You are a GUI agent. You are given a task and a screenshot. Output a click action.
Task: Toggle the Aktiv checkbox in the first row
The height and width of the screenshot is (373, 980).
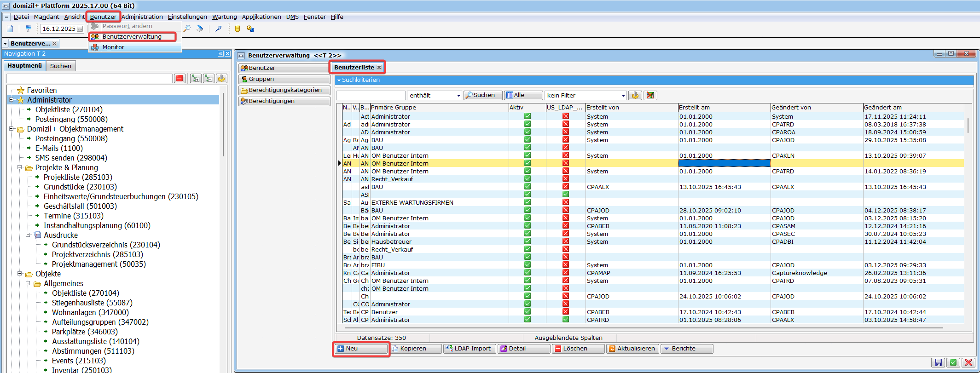(x=528, y=116)
